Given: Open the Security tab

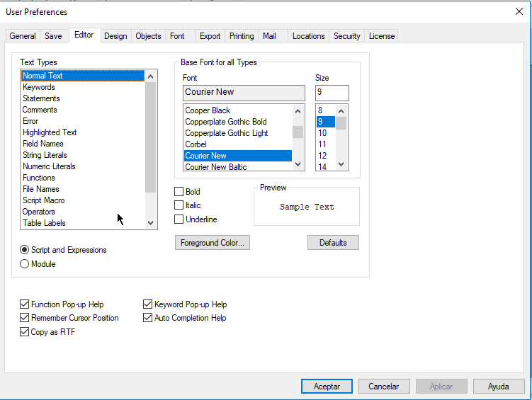Looking at the screenshot, I should click(346, 36).
